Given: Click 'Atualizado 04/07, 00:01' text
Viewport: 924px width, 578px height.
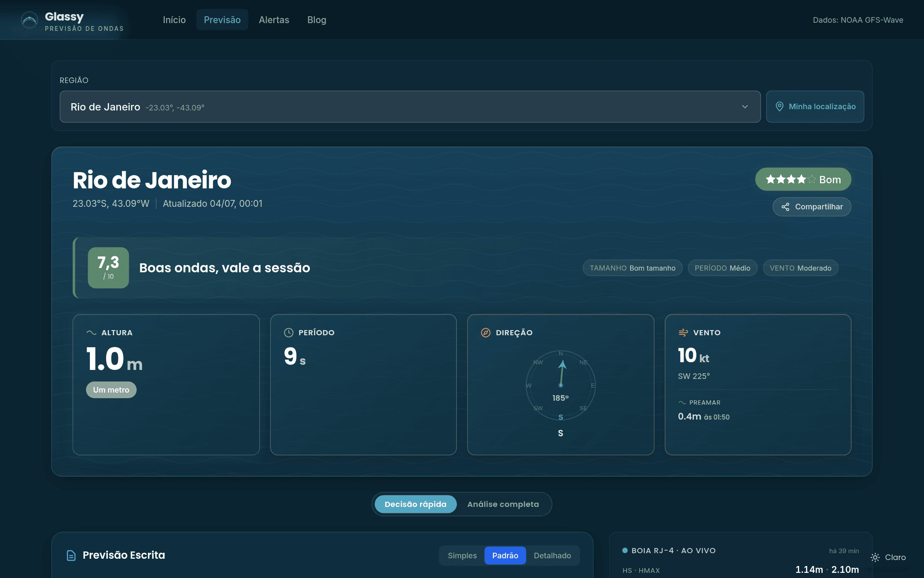Looking at the screenshot, I should (213, 203).
